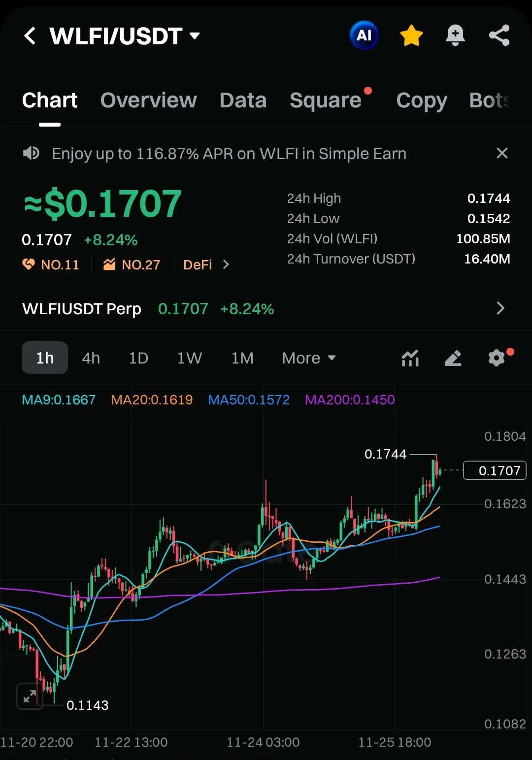Go back with the left arrow
Viewport: 532px width, 760px height.
pyautogui.click(x=30, y=36)
